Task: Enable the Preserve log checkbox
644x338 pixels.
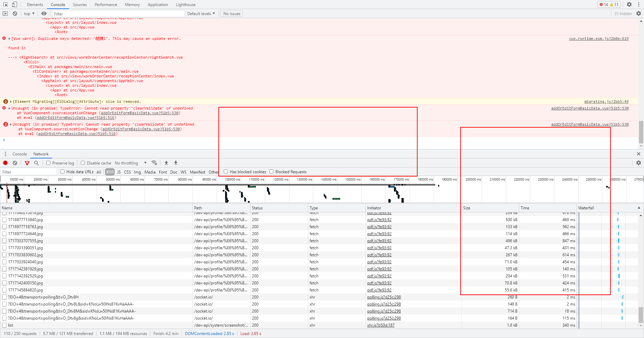Action: click(x=49, y=163)
